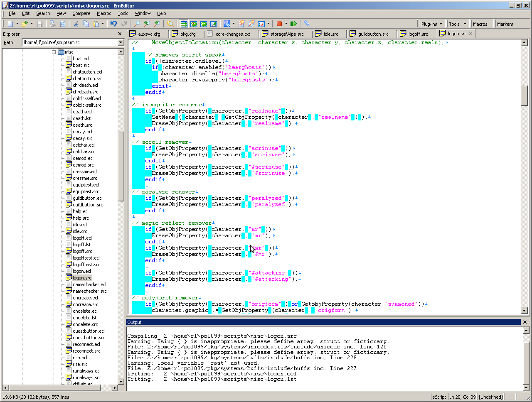This screenshot has width=532, height=402.
Task: Toggle the No Wrap mode button
Action: point(184,24)
